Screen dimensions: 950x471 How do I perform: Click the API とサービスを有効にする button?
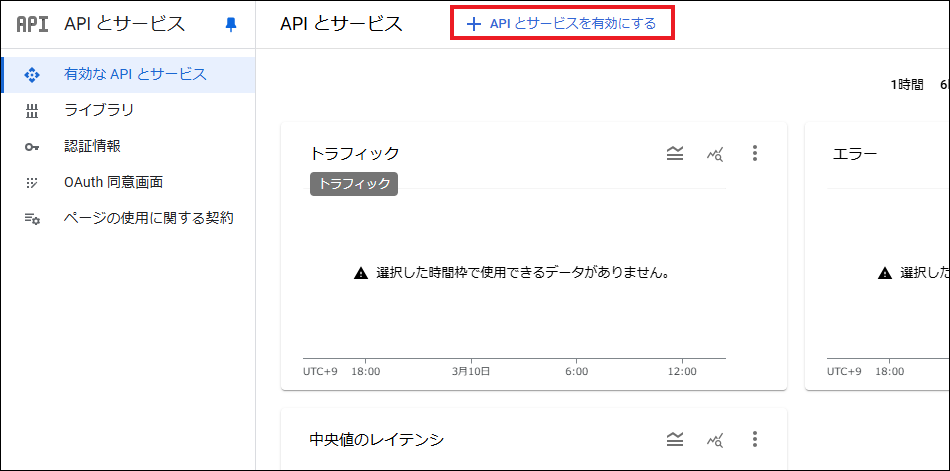click(x=562, y=24)
